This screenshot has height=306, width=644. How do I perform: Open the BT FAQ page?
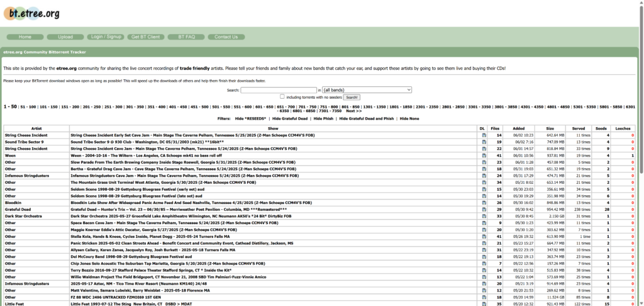186,37
